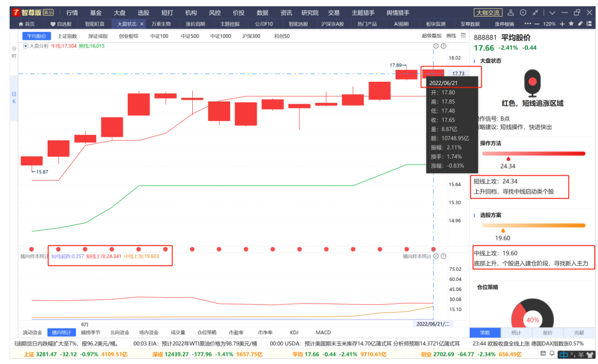598x364 pixels.
Task: Select 北向资金 indicator tab
Action: coord(120,332)
